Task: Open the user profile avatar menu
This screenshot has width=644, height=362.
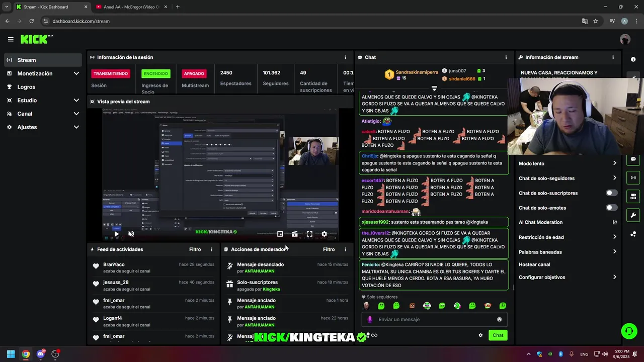Action: pyautogui.click(x=625, y=39)
